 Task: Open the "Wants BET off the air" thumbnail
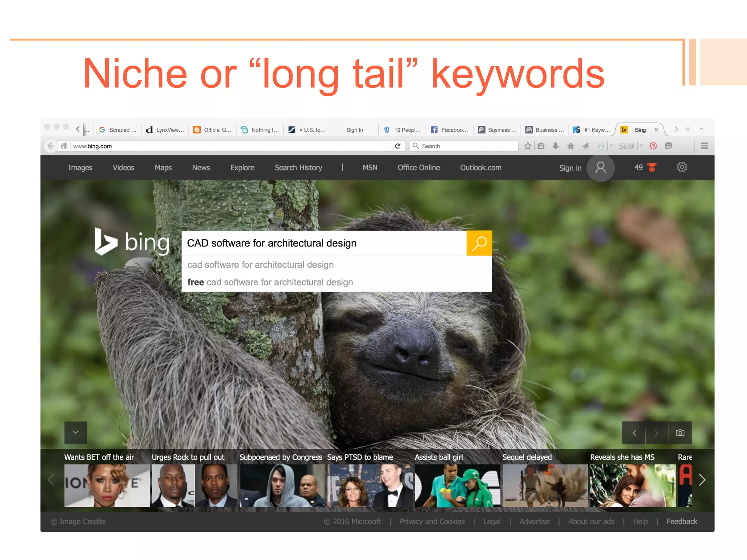[x=107, y=486]
